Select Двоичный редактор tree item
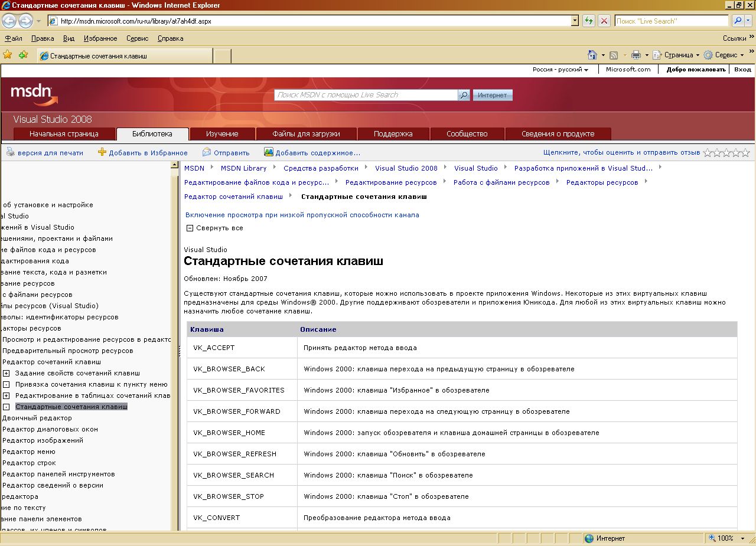The height and width of the screenshot is (546, 756). [37, 418]
